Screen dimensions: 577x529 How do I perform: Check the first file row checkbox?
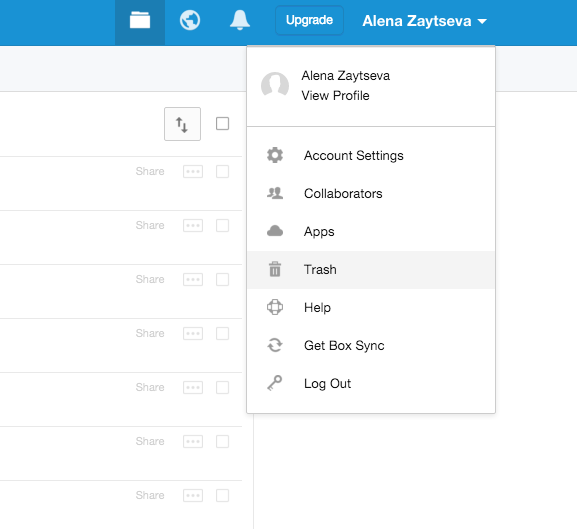[x=222, y=171]
